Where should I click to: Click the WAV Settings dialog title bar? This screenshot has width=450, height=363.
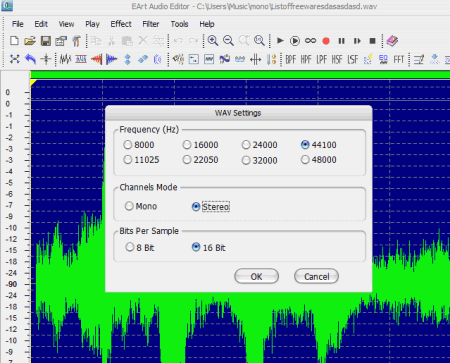click(238, 113)
